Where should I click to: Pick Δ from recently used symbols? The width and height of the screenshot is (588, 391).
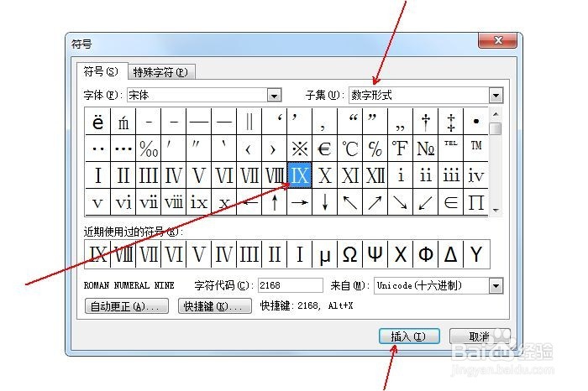coord(451,254)
